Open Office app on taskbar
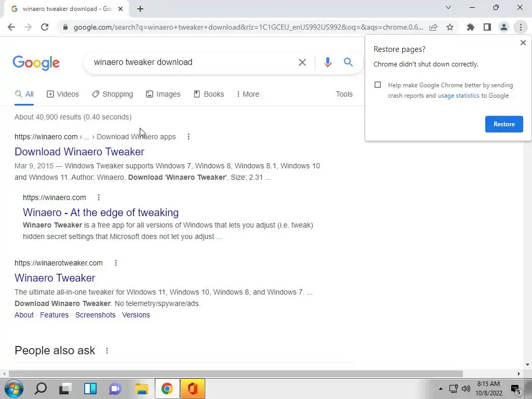532x399 pixels. 192,389
